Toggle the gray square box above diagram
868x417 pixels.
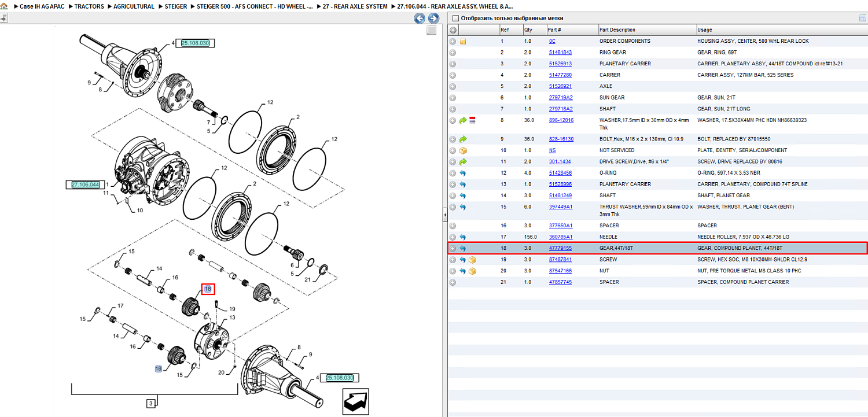pos(431,30)
